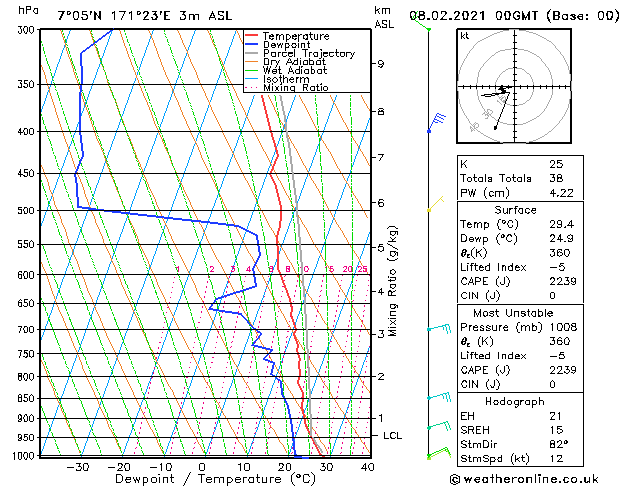Click the 'Hodograph' section heading
Image resolution: width=629 pixels, height=486 pixels.
(x=515, y=402)
